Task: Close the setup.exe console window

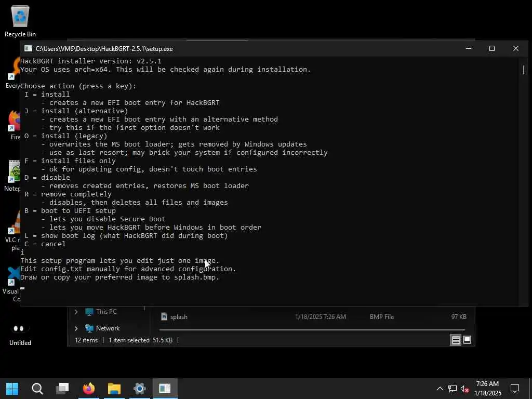Action: click(516, 48)
